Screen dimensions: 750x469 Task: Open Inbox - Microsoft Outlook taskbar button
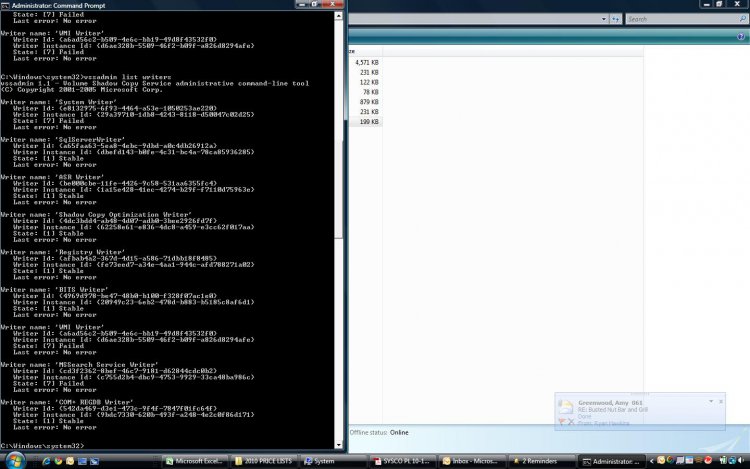point(472,461)
